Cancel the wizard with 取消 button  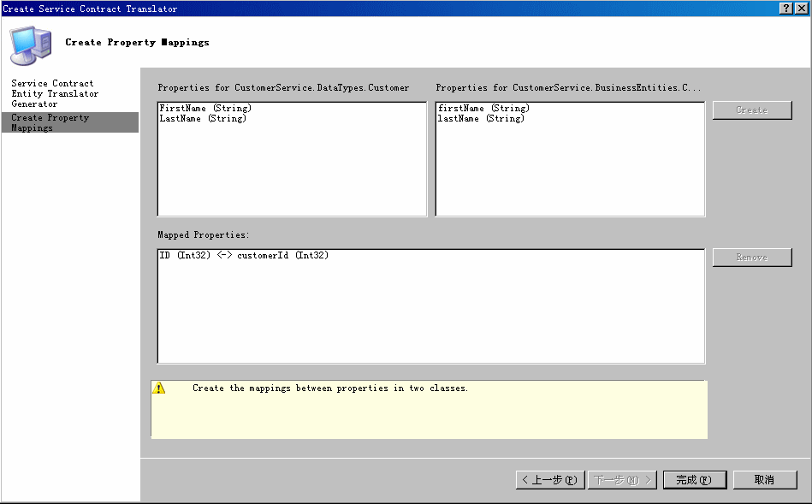pyautogui.click(x=764, y=480)
